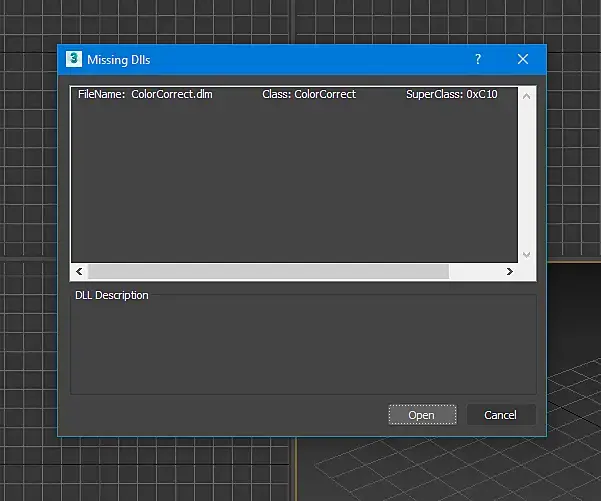Screen dimensions: 601x501
Task: Click the vertical scrollbar down arrow
Action: click(x=527, y=255)
